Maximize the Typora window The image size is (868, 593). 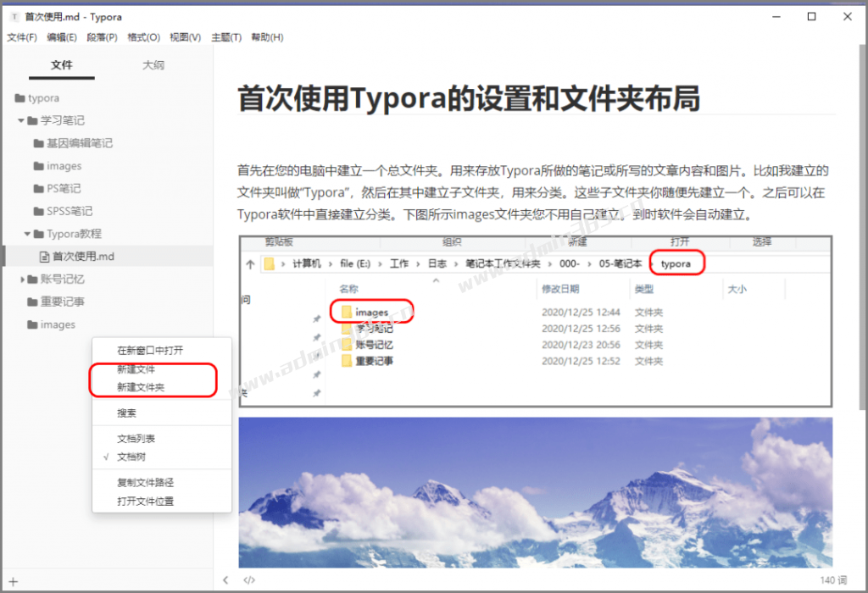811,17
